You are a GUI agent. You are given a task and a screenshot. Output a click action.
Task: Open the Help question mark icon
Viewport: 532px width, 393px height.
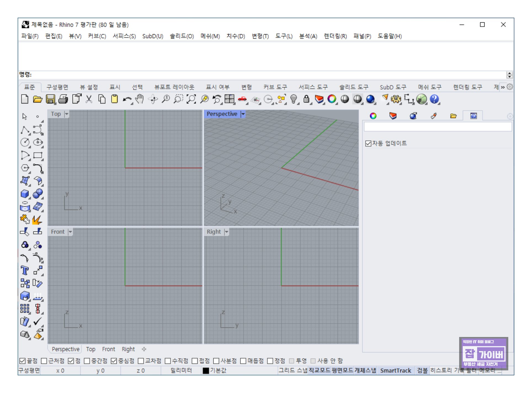[x=434, y=99]
